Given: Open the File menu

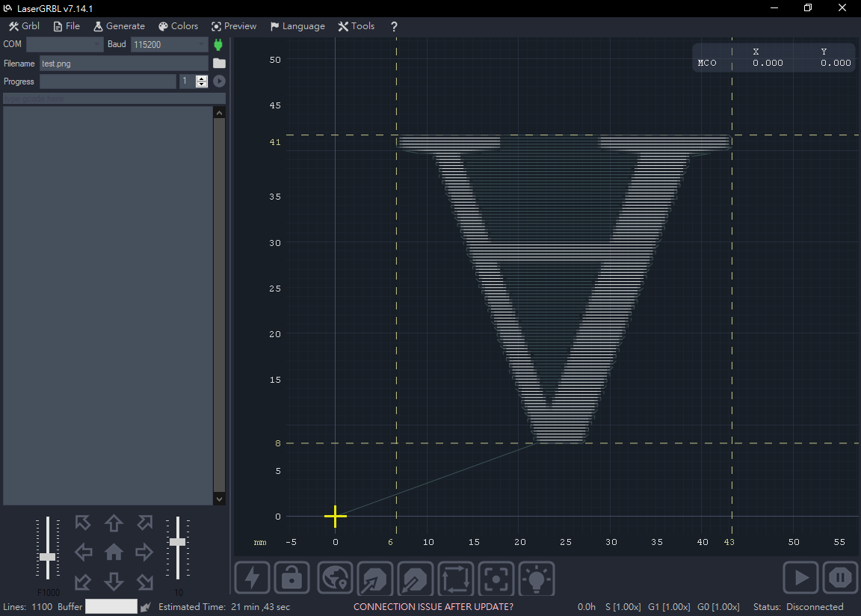Looking at the screenshot, I should click(x=67, y=26).
